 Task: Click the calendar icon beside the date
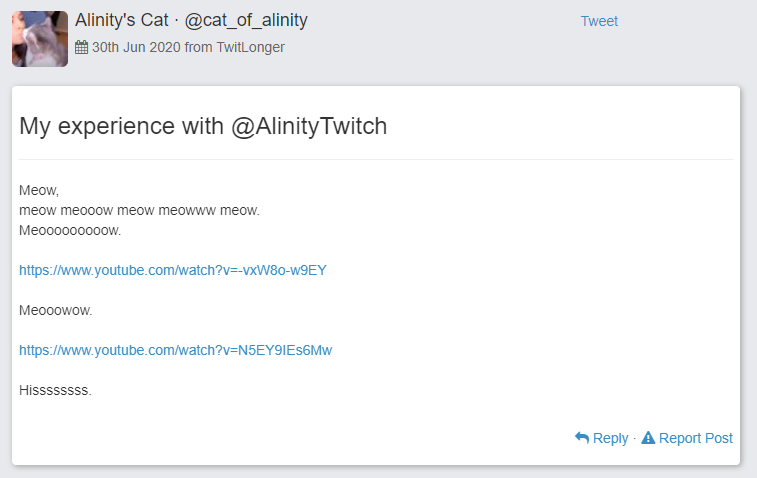coord(82,47)
